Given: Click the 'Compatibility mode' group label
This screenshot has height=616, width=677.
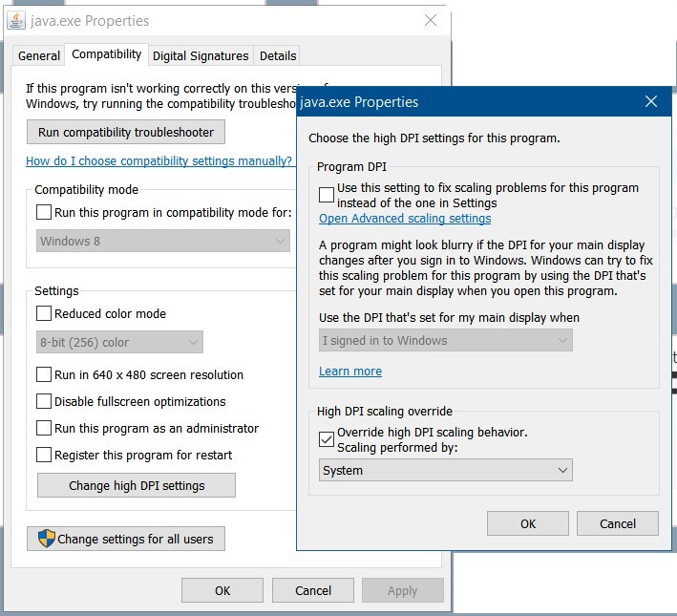Looking at the screenshot, I should tap(86, 190).
